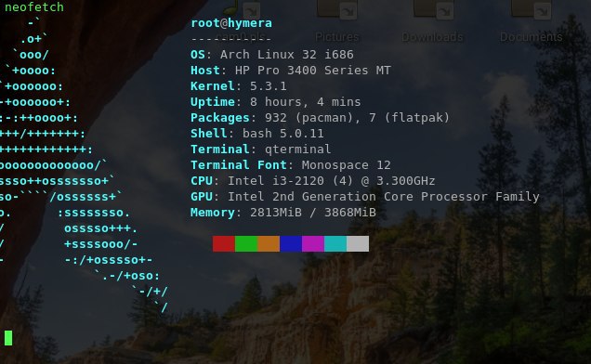Click the root@hymera title

click(x=231, y=23)
